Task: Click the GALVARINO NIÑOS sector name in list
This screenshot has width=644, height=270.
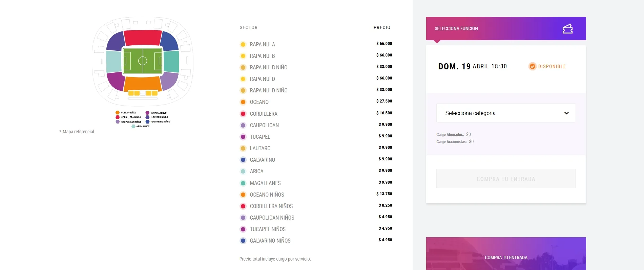Action: (270, 241)
